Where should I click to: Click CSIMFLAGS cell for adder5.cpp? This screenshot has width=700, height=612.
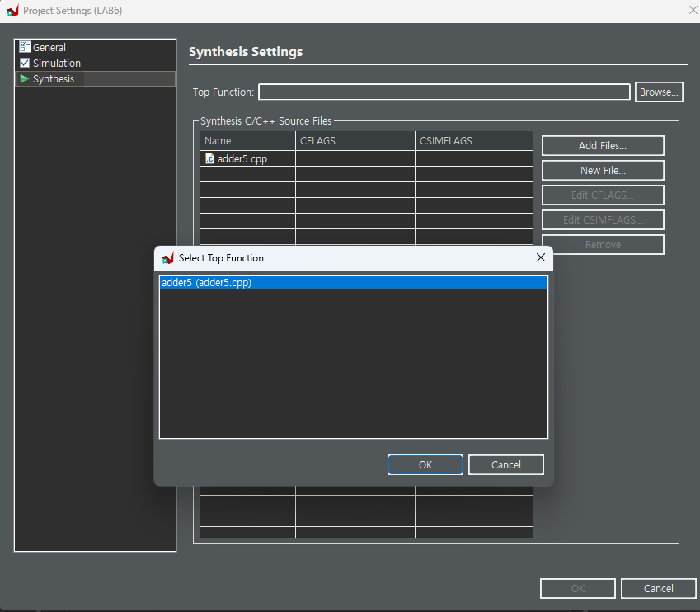pyautogui.click(x=475, y=158)
